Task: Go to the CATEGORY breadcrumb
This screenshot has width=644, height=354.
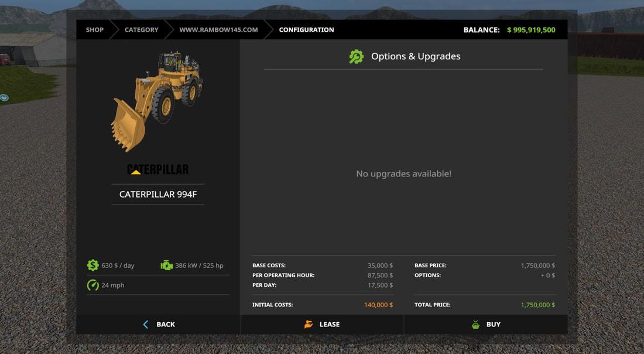Action: click(141, 30)
